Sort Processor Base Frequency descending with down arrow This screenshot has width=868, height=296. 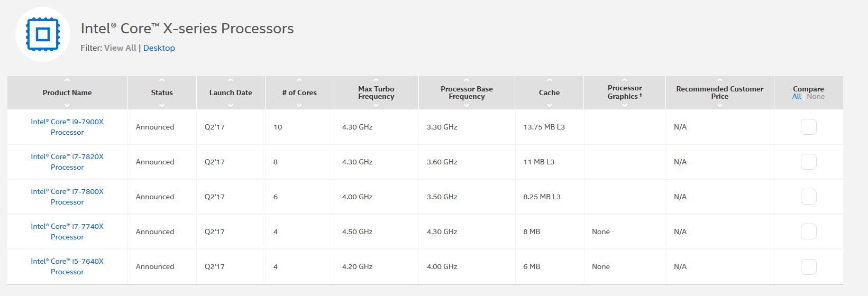467,105
